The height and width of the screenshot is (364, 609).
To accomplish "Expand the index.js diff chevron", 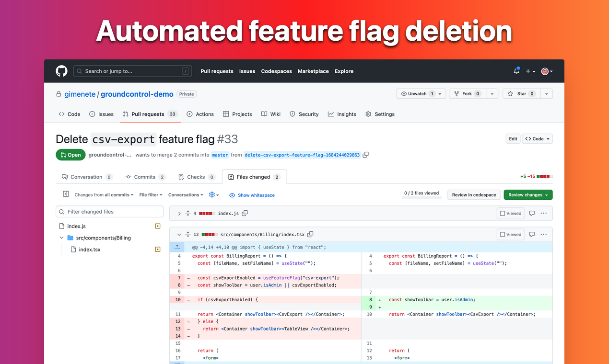I will tap(179, 214).
